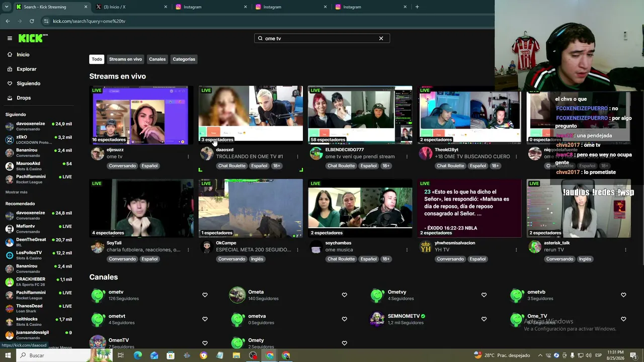This screenshot has width=644, height=362.
Task: Select the Todo filter tab
Action: click(97, 59)
